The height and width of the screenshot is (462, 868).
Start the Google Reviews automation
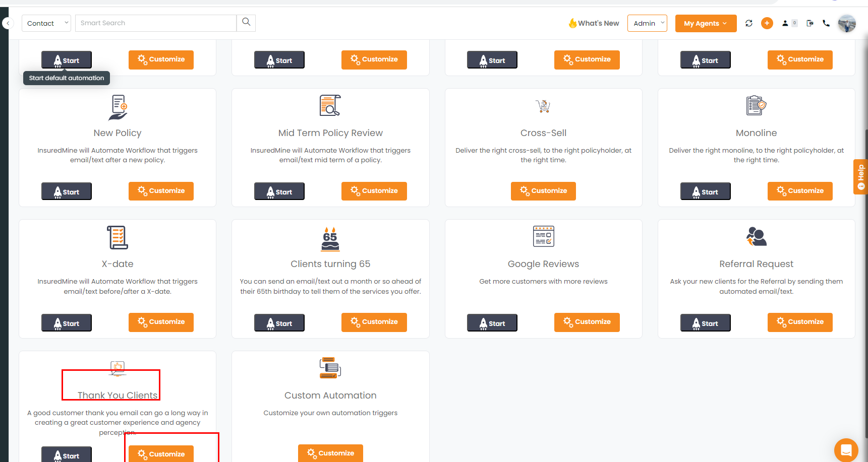492,323
